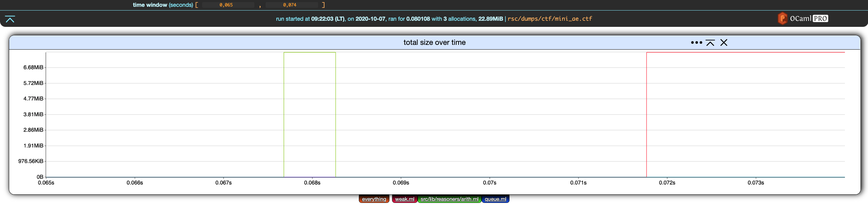The width and height of the screenshot is (868, 209).
Task: Click the 976.56KiB y-axis label
Action: [31, 161]
